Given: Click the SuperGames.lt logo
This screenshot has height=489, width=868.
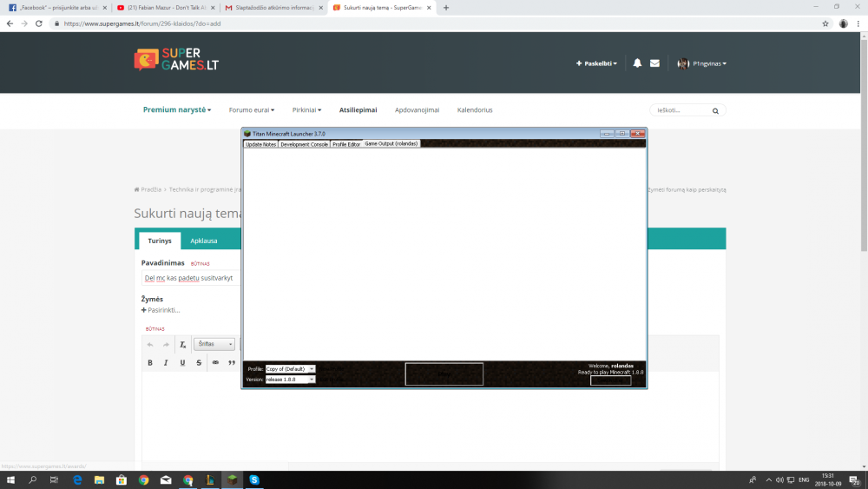Looking at the screenshot, I should click(x=176, y=60).
